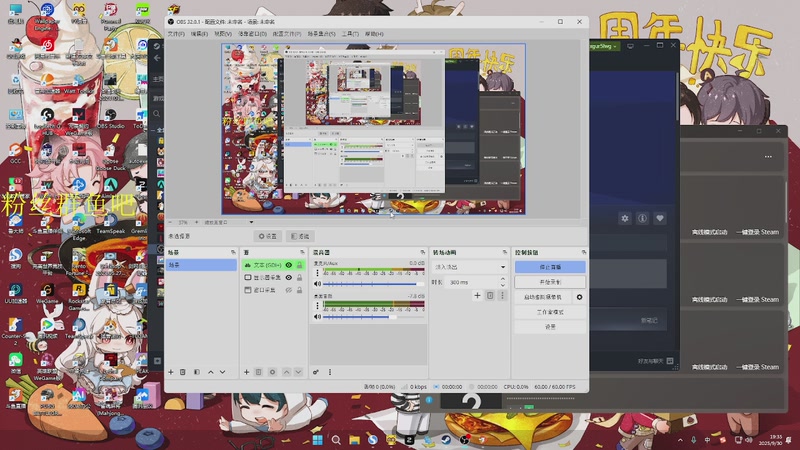Viewport: 800px width, 450px height.
Task: Open Desktop Audio three-dot options menu
Action: pyautogui.click(x=317, y=306)
